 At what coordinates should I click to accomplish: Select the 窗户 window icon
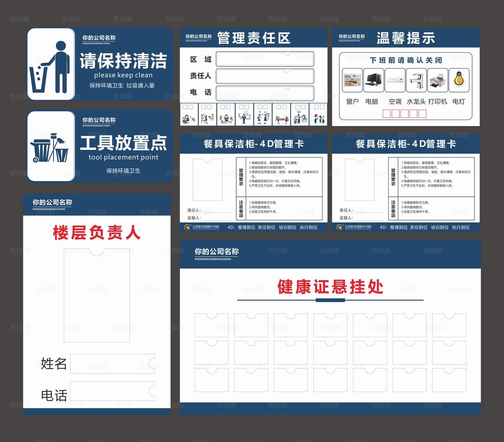tap(353, 79)
